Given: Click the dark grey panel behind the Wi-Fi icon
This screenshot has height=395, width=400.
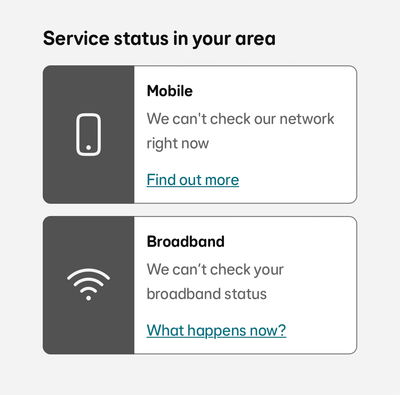Looking at the screenshot, I should 88,285.
